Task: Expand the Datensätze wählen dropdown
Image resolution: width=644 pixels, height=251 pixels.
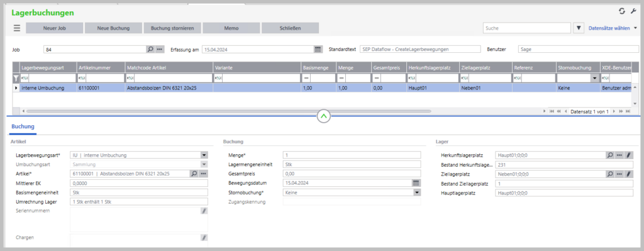Action: [636, 28]
